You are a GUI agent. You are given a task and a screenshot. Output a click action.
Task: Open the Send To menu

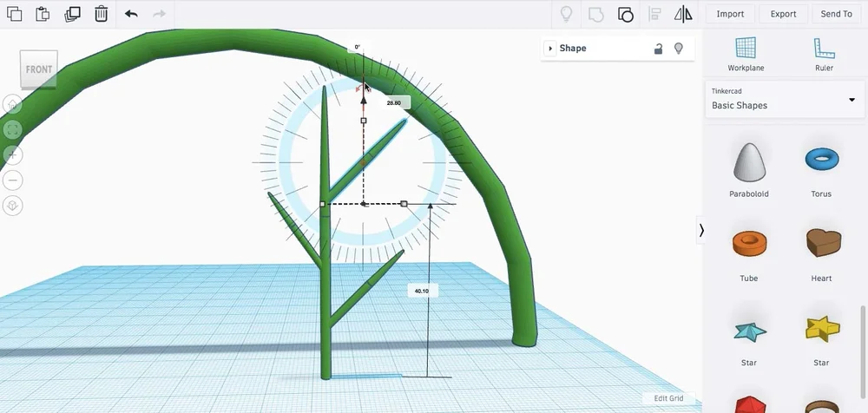pos(836,14)
